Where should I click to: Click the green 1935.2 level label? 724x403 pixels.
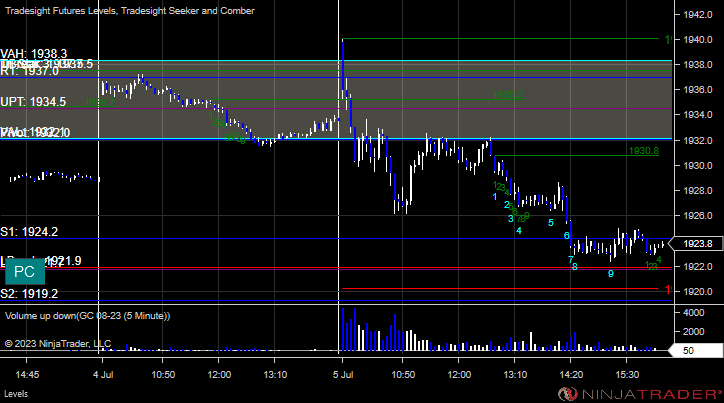pyautogui.click(x=508, y=95)
